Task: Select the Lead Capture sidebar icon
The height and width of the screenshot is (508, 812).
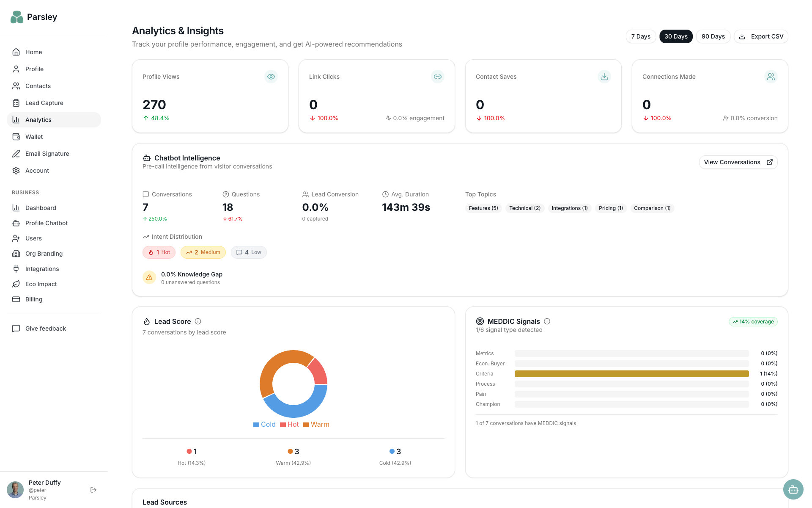Action: coord(16,103)
